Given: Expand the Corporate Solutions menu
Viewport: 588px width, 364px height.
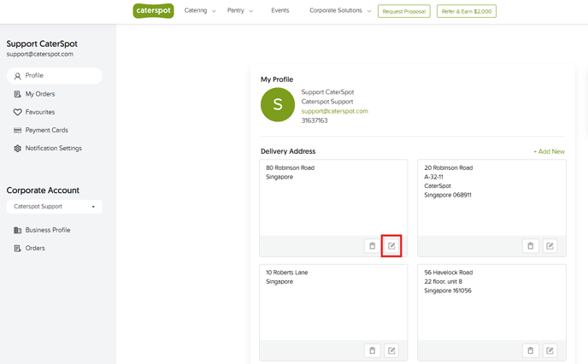Looking at the screenshot, I should click(x=340, y=10).
